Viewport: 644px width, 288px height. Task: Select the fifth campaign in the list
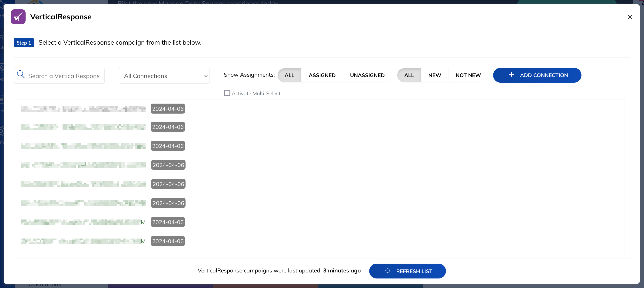tap(319, 184)
